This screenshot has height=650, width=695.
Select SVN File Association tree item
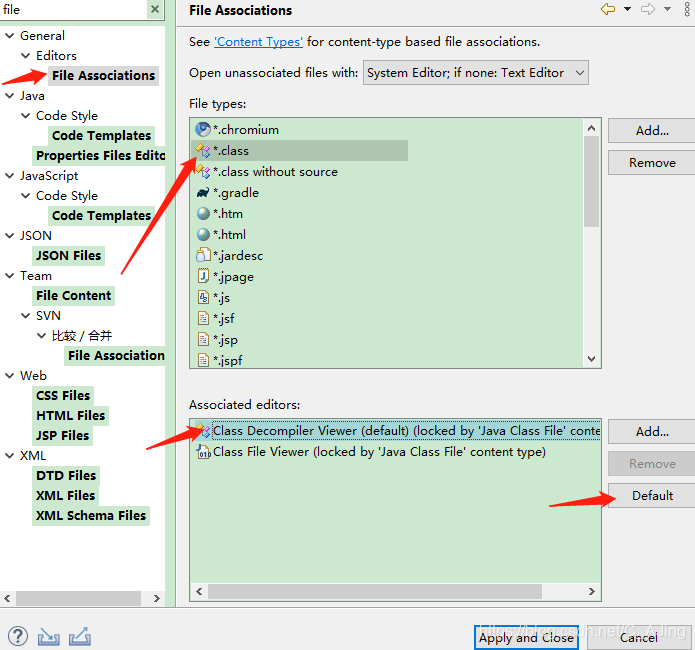tap(116, 355)
